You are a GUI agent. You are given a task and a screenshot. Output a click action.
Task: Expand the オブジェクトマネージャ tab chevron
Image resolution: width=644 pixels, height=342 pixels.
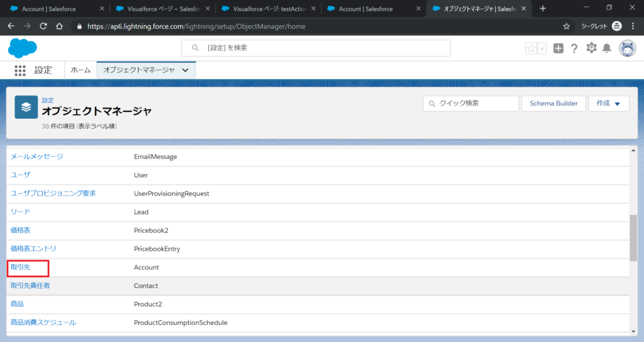tap(185, 70)
